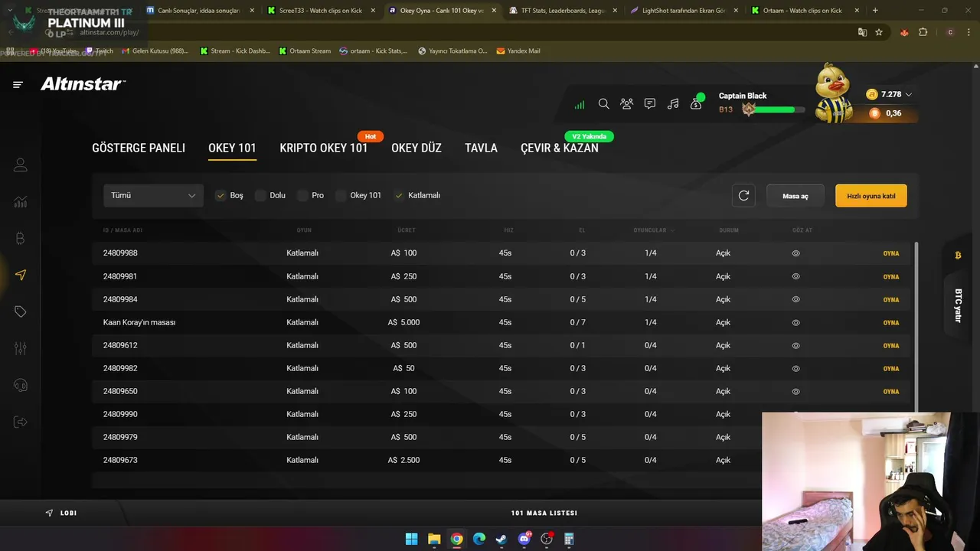Image resolution: width=980 pixels, height=551 pixels.
Task: Click OYNA for Kaan Koray'ın masası
Action: tap(891, 322)
